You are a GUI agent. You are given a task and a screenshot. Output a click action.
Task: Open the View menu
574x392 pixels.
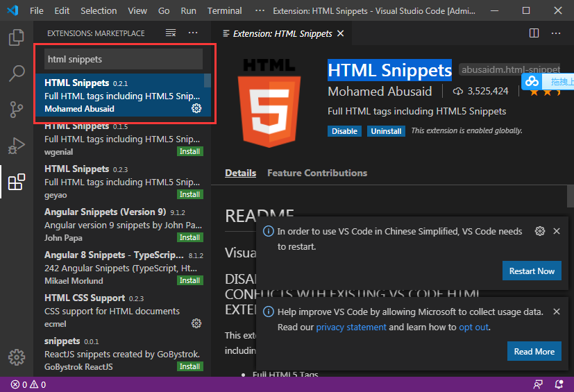pos(137,10)
